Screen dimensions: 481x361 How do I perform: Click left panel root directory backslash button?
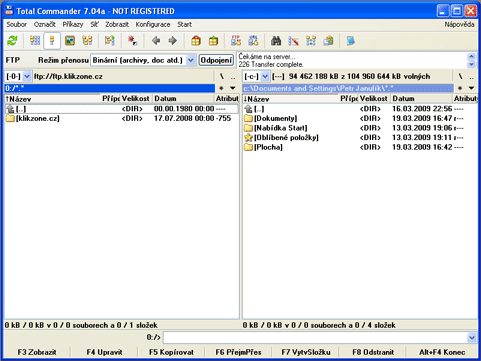[222, 76]
